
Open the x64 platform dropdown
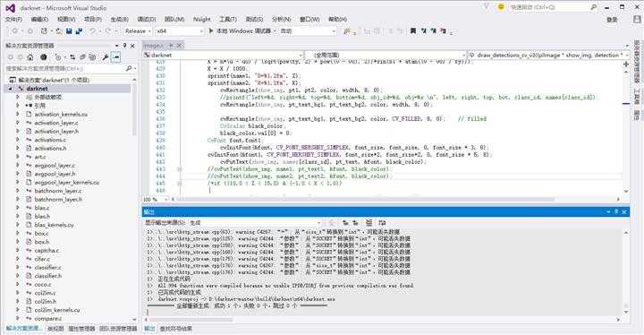[x=180, y=30]
